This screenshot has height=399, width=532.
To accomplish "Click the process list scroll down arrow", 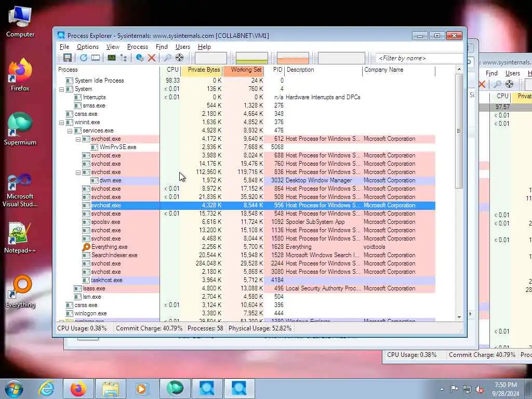I will click(459, 317).
